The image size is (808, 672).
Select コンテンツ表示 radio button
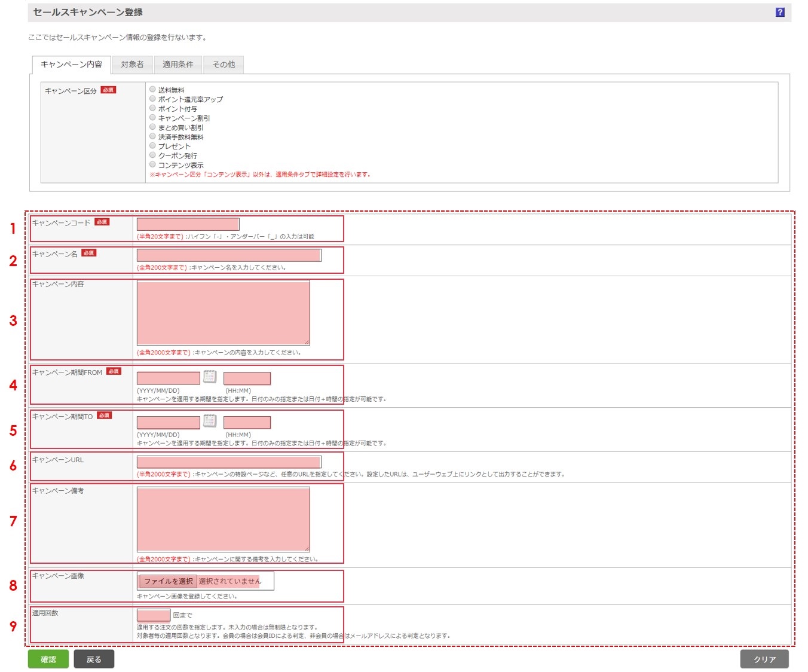152,164
